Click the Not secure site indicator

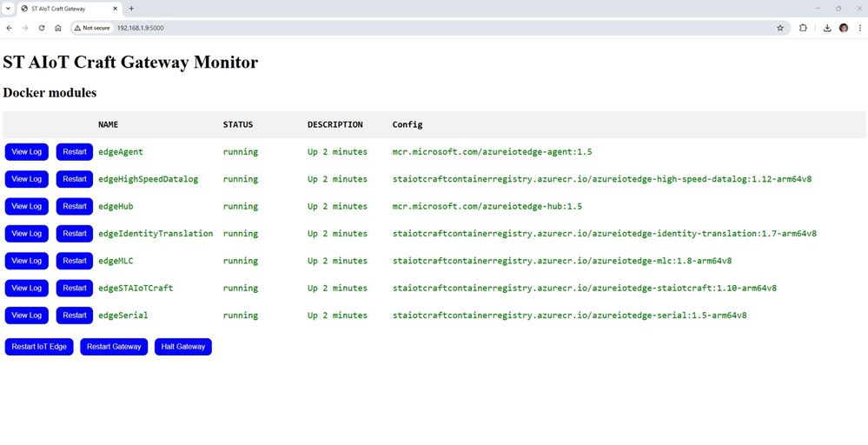pyautogui.click(x=92, y=28)
